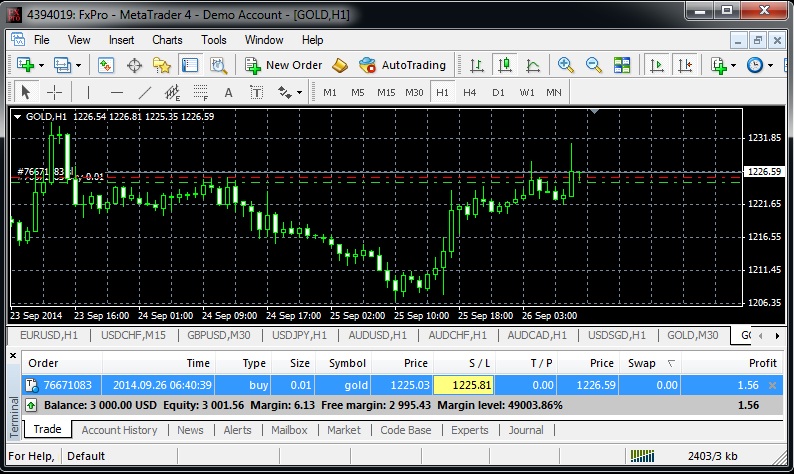Open the Charts menu
Image resolution: width=794 pixels, height=474 pixels.
[167, 40]
